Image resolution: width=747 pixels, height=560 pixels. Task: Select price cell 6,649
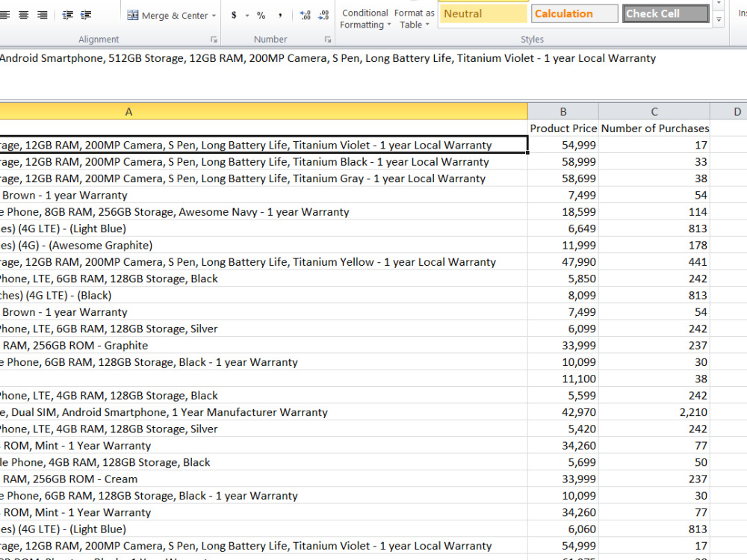click(563, 228)
